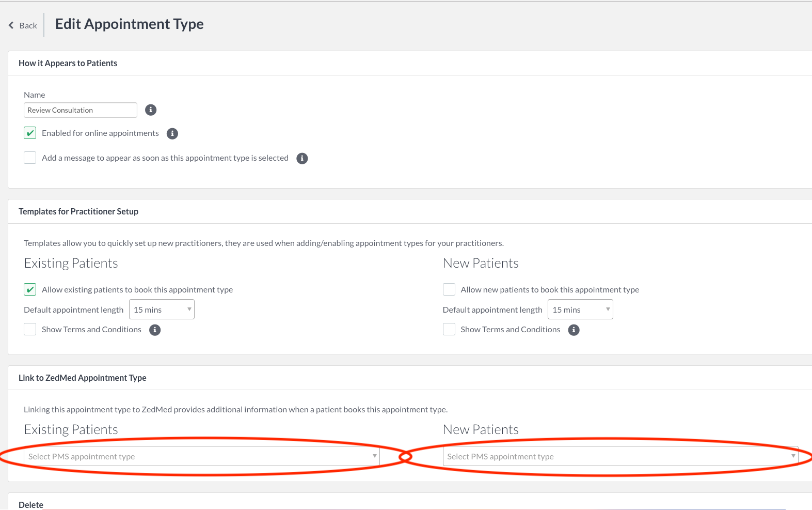Image resolution: width=812 pixels, height=510 pixels.
Task: Check Show Terms and Conditions for New Patients
Action: [449, 330]
